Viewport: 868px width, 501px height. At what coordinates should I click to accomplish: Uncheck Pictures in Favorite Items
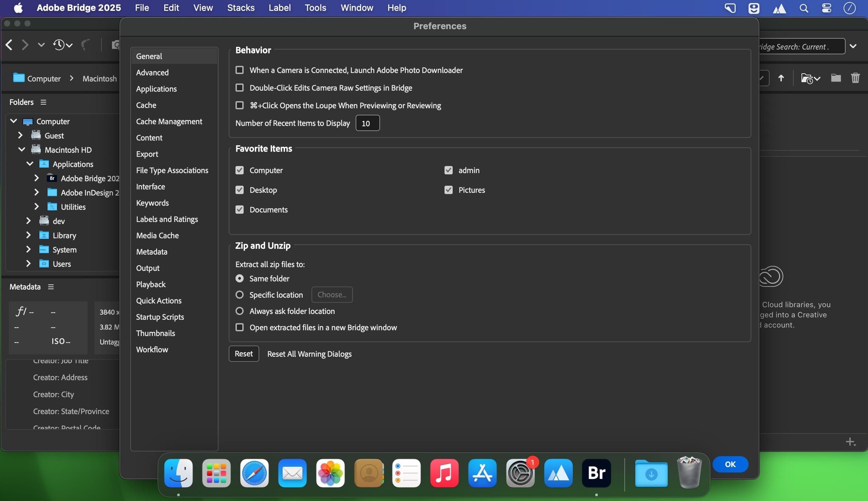449,190
